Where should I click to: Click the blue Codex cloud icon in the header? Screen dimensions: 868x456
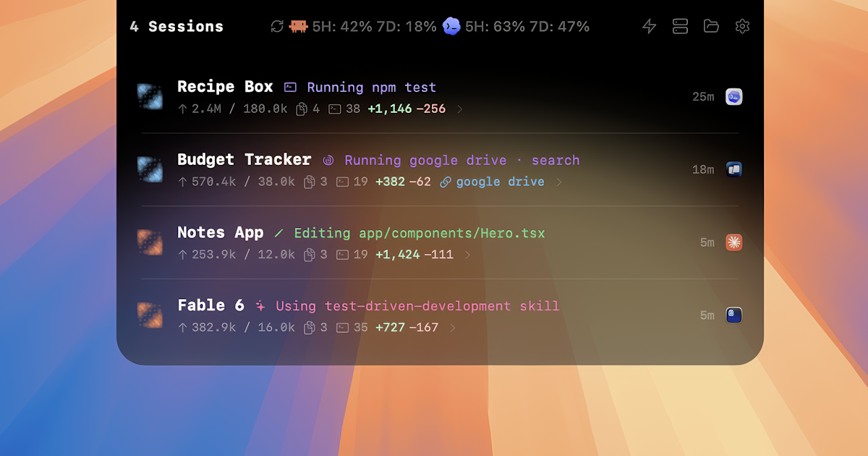[x=451, y=27]
